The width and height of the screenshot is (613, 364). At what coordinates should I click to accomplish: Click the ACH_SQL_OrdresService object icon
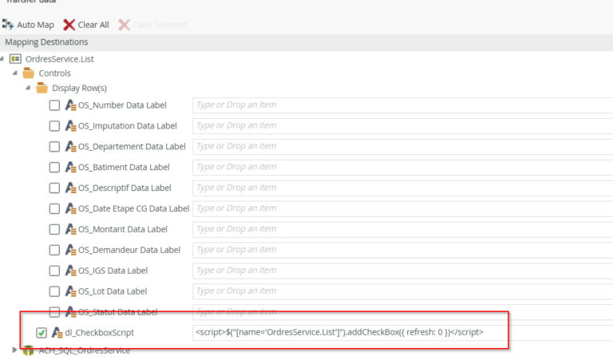click(29, 350)
